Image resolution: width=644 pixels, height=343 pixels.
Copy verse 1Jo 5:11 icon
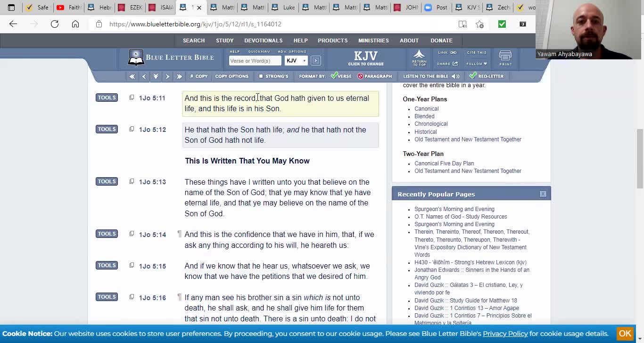pyautogui.click(x=132, y=98)
